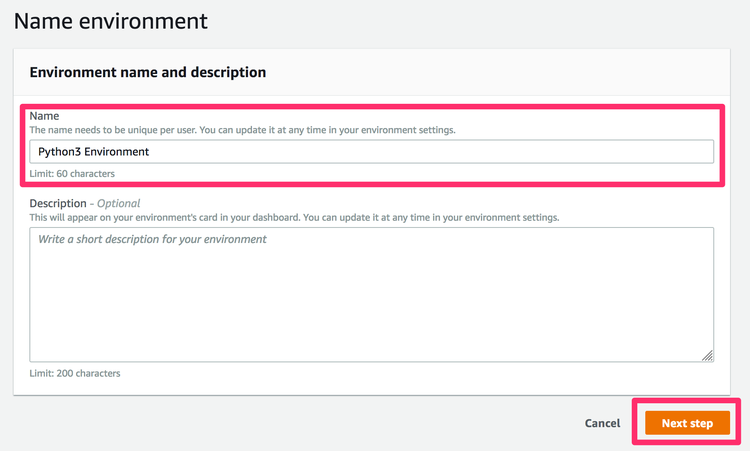Click the 'name needs to be unique' help text
The image size is (750, 451).
(x=243, y=130)
